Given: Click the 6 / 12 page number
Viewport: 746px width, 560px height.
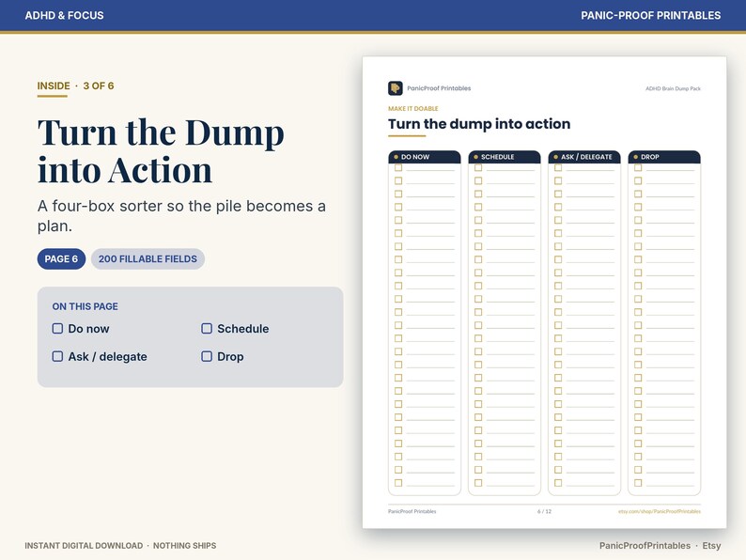Looking at the screenshot, I should point(544,511).
